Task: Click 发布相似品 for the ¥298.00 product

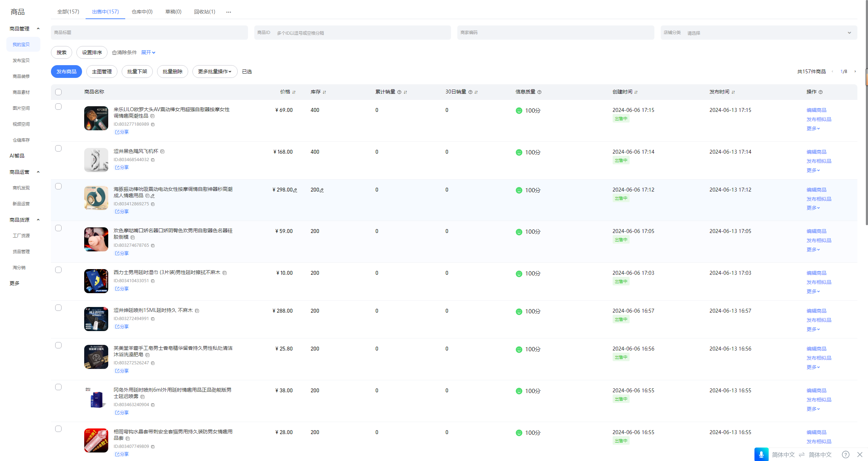Action: click(819, 199)
